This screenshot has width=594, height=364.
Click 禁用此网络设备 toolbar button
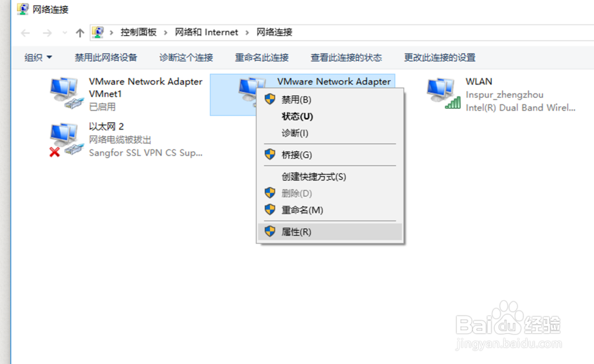[106, 58]
